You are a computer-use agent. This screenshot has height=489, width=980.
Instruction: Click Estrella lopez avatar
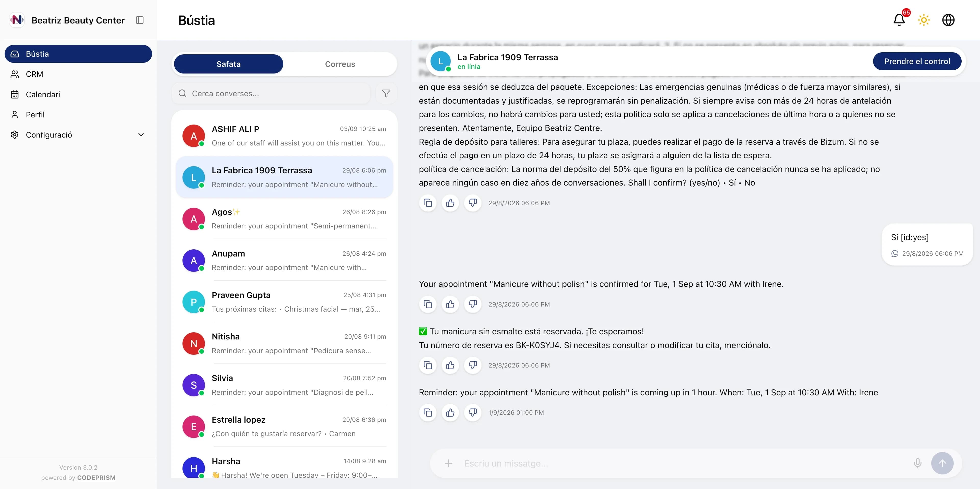[x=194, y=426]
